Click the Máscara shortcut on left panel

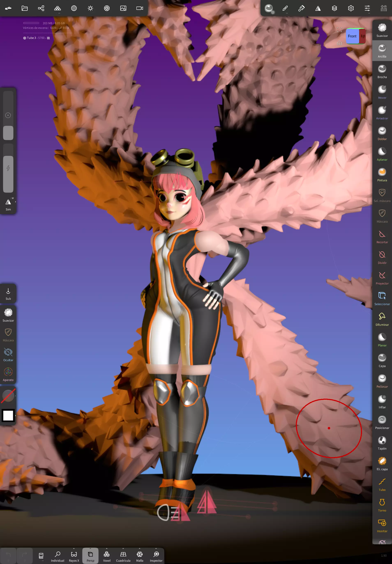click(x=8, y=335)
